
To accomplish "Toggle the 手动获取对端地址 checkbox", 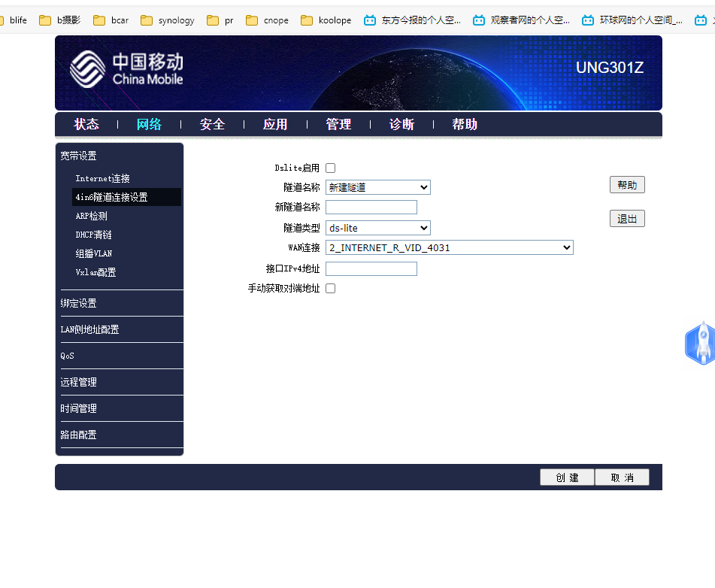I will pos(330,289).
